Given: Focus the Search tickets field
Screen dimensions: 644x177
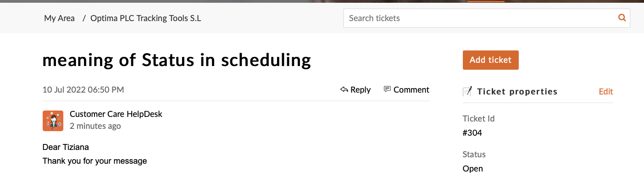Looking at the screenshot, I should click(487, 18).
